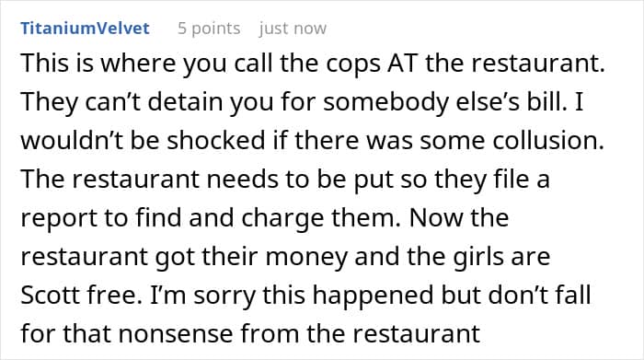644x360 pixels.
Task: Click the word 'shocked' in the comment
Action: (216, 140)
